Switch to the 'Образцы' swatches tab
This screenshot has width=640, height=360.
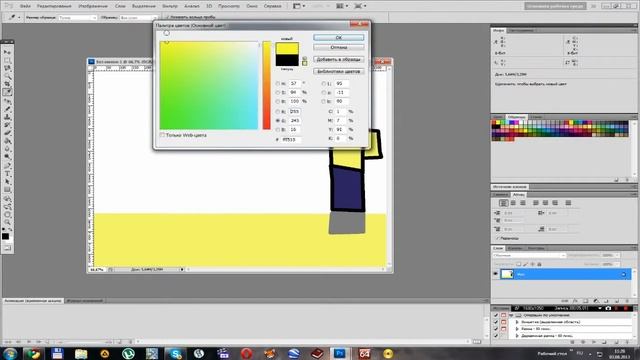click(x=516, y=117)
